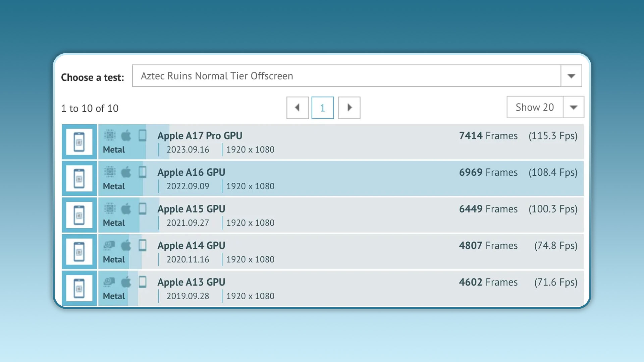Viewport: 644px width, 362px height.
Task: Click the (115.3 Fps) value
Action: click(x=553, y=136)
